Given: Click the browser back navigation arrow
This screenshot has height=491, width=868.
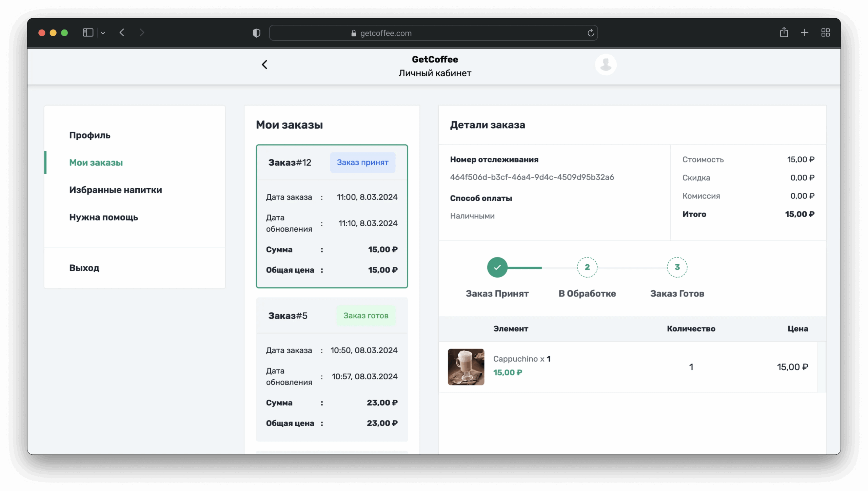Looking at the screenshot, I should click(122, 33).
